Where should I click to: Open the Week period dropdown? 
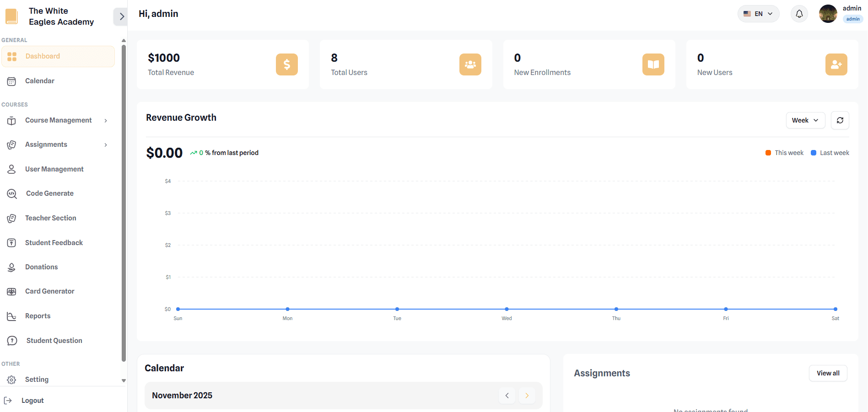(x=805, y=120)
